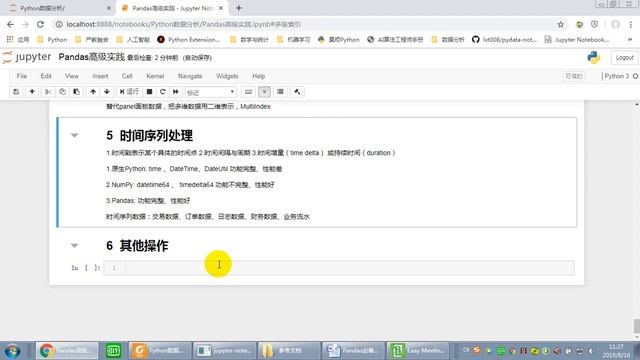Open the cell type dropdown

(x=210, y=92)
